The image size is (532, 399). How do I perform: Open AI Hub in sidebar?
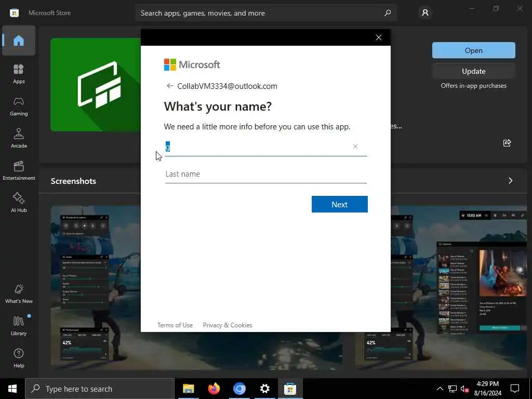(x=19, y=203)
